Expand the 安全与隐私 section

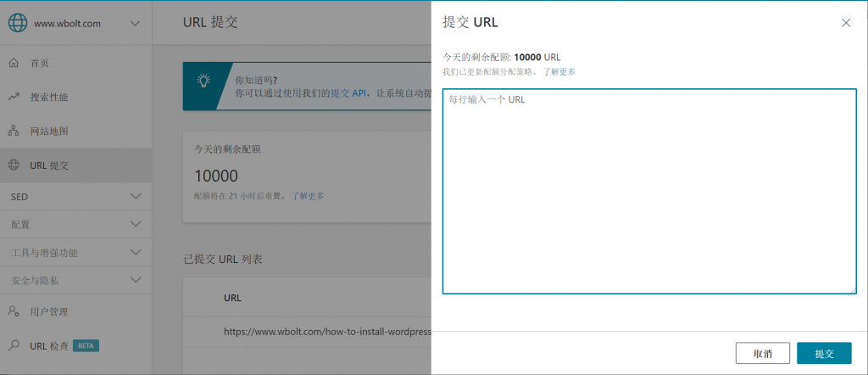coord(136,280)
